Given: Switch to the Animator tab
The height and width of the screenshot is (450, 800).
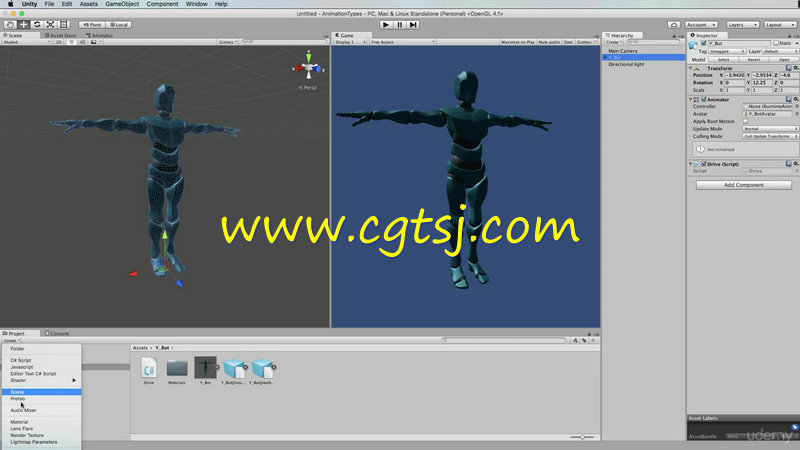Looking at the screenshot, I should [99, 35].
